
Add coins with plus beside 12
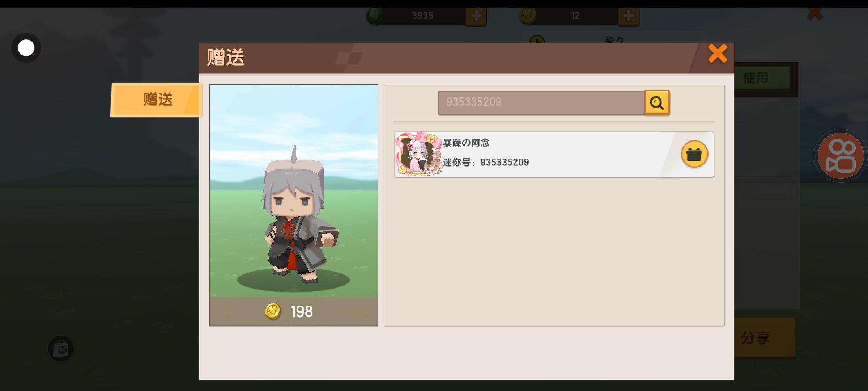[x=629, y=16]
